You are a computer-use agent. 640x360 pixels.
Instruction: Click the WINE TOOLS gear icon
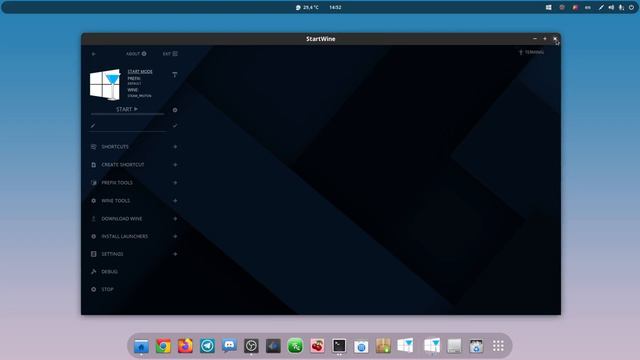pos(93,200)
